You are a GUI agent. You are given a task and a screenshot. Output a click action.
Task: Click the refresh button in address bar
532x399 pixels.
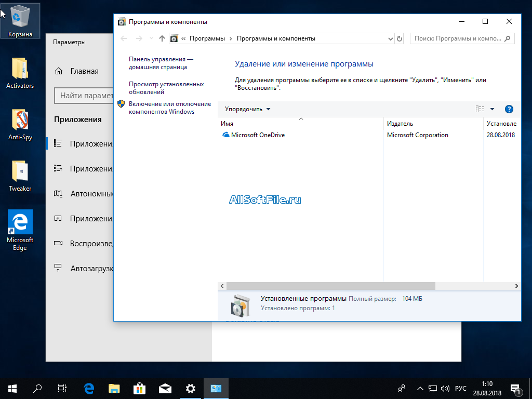400,38
